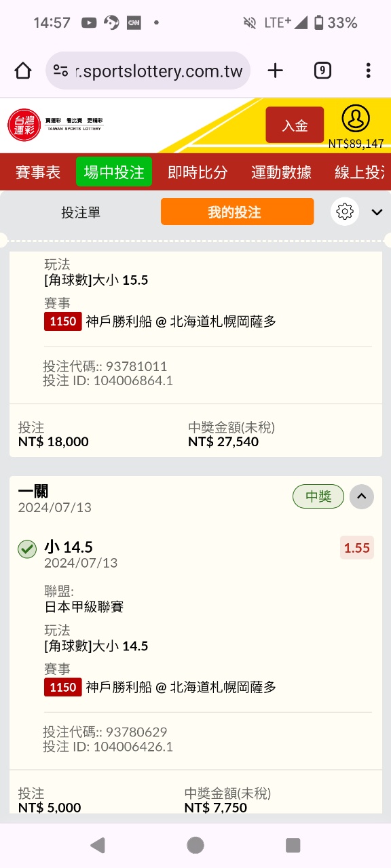
Task: Go to 即時比分 in navigation bar
Action: coord(198,172)
